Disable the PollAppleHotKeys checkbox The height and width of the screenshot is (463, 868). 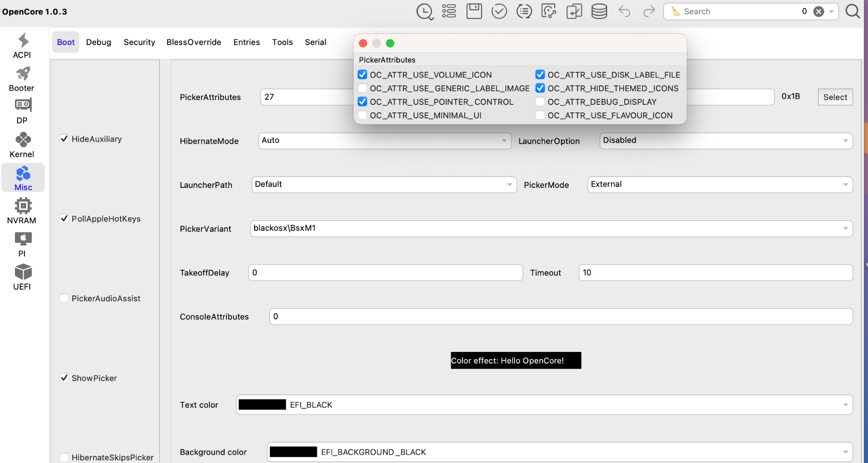[64, 219]
